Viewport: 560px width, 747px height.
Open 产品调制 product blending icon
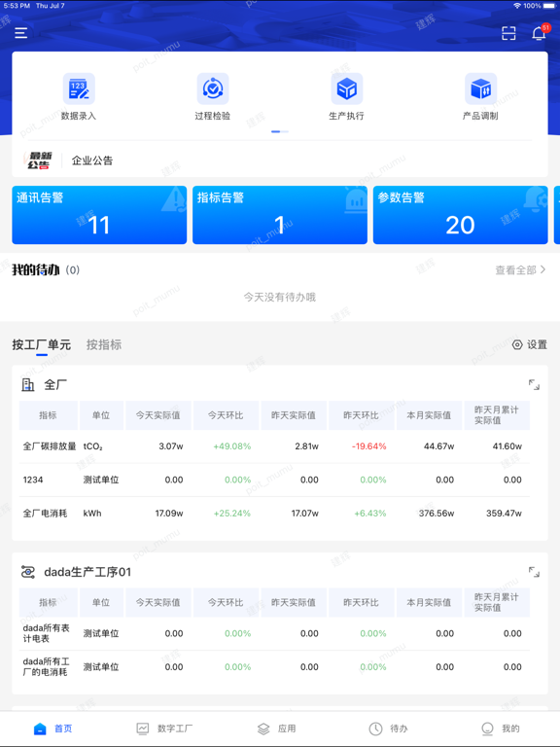tap(480, 89)
